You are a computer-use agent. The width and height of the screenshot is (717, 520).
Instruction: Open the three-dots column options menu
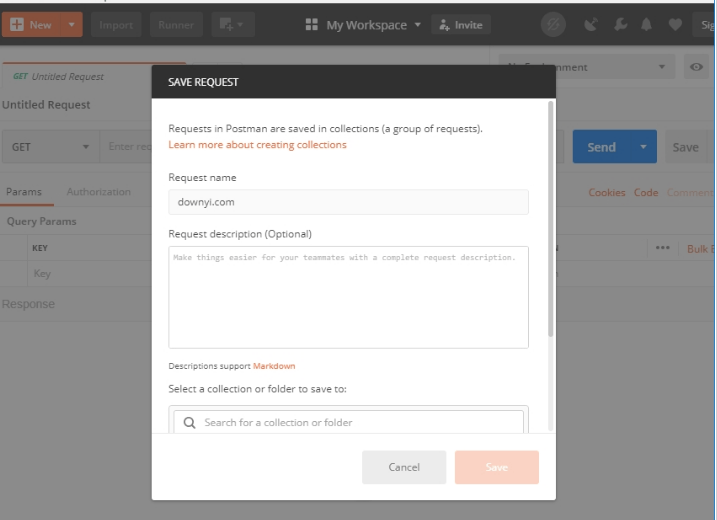point(662,248)
